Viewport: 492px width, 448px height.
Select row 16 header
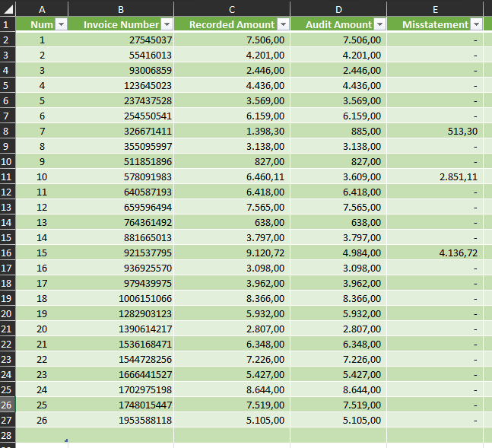pyautogui.click(x=8, y=253)
